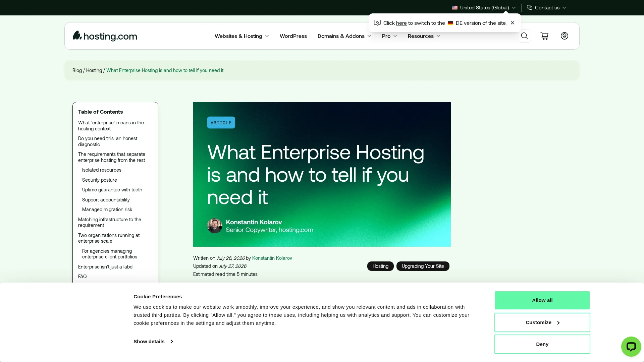Click the German flag icon
Image resolution: width=644 pixels, height=362 pixels.
tap(450, 23)
